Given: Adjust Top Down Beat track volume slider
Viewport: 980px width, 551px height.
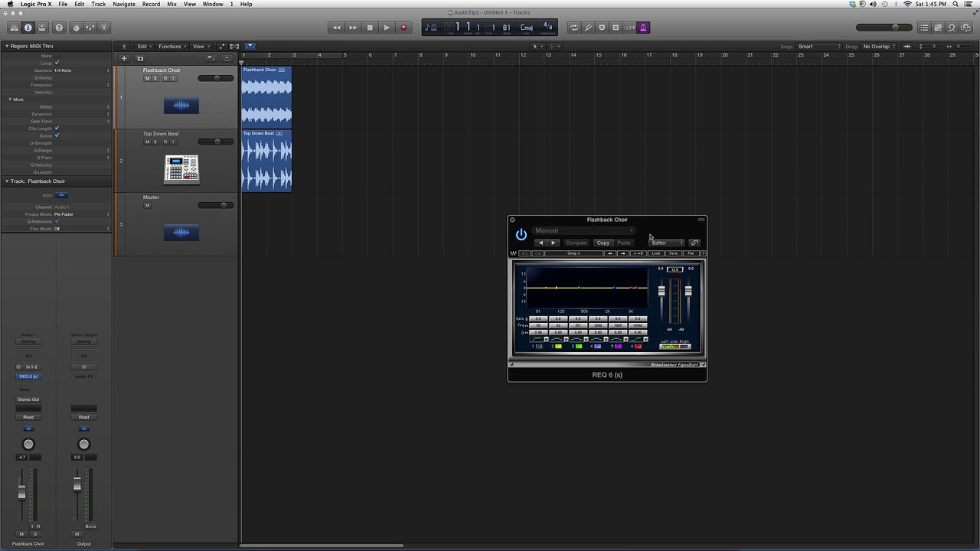Looking at the screenshot, I should tap(216, 142).
